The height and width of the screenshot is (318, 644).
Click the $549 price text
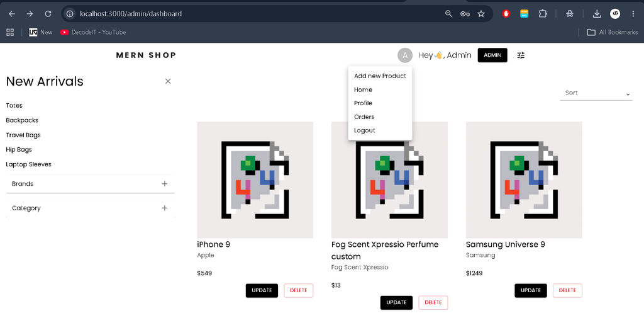click(x=204, y=273)
